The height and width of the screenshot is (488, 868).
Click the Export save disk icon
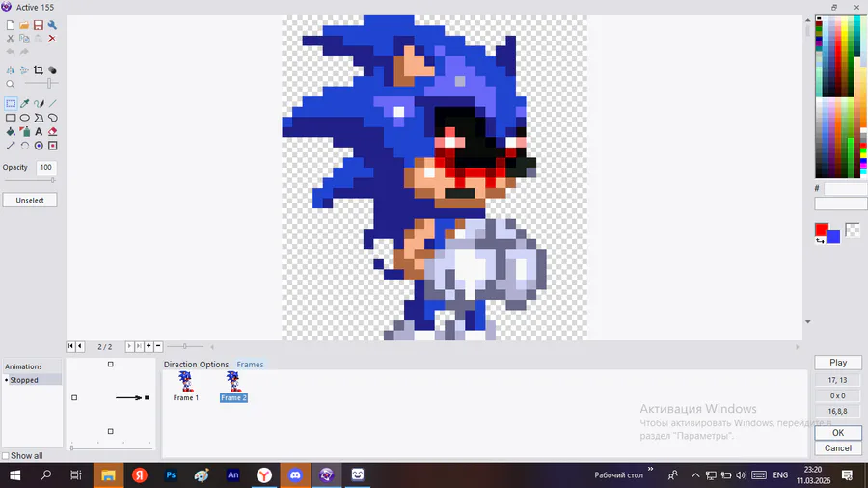pos(39,25)
